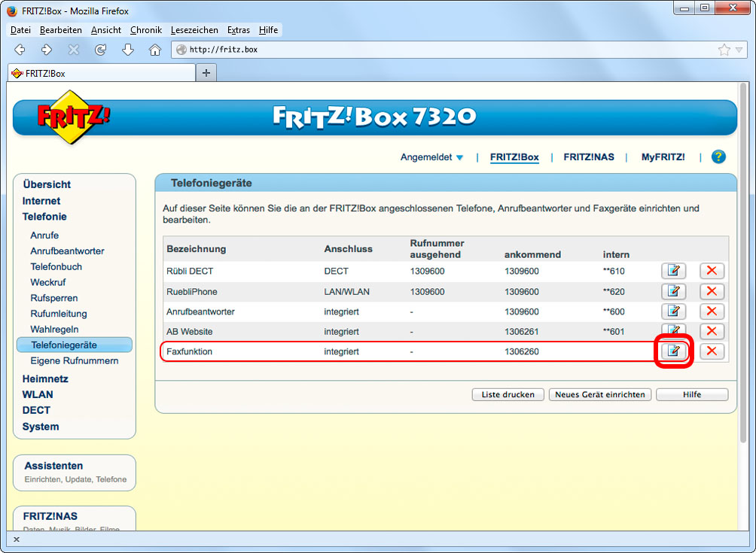Open Heimnetz in the sidebar
The height and width of the screenshot is (553, 756).
pyautogui.click(x=45, y=378)
